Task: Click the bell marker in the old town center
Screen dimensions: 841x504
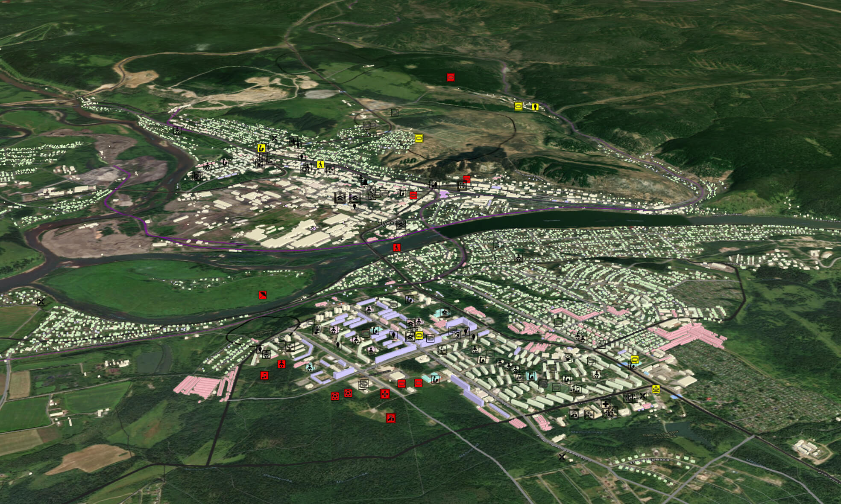Action: tap(364, 182)
